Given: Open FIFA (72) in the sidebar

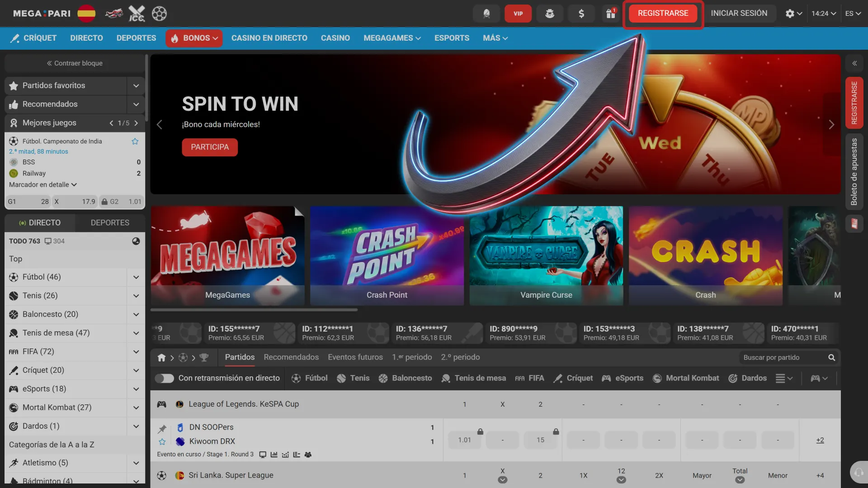Looking at the screenshot, I should click(x=66, y=352).
